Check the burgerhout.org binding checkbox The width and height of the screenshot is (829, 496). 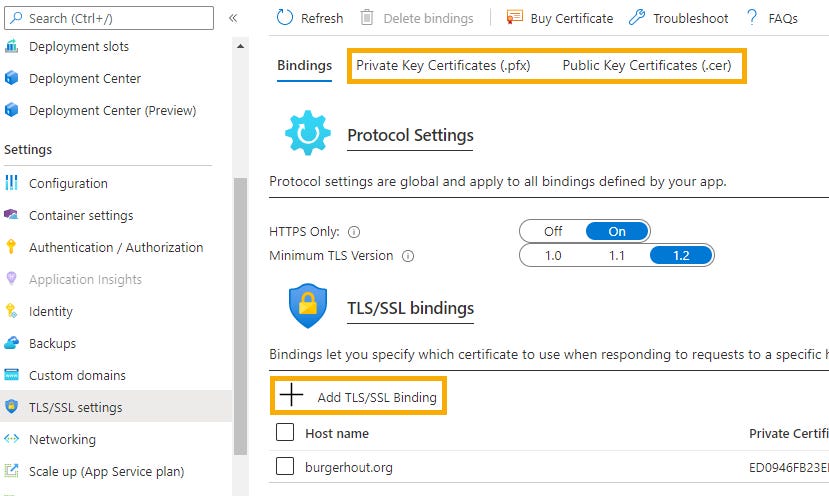(285, 466)
